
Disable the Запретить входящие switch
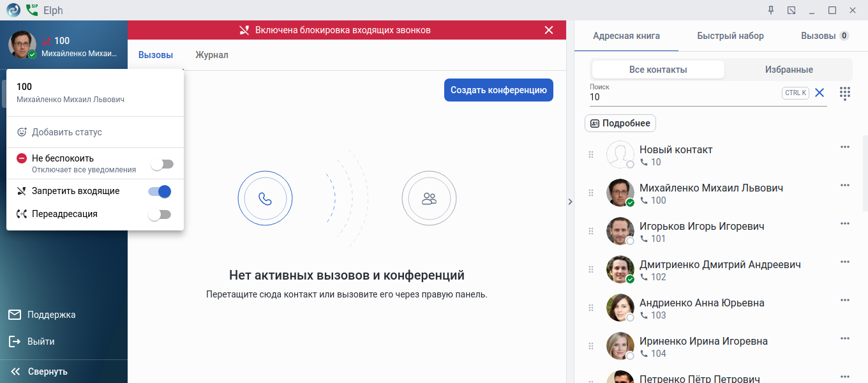pyautogui.click(x=160, y=191)
